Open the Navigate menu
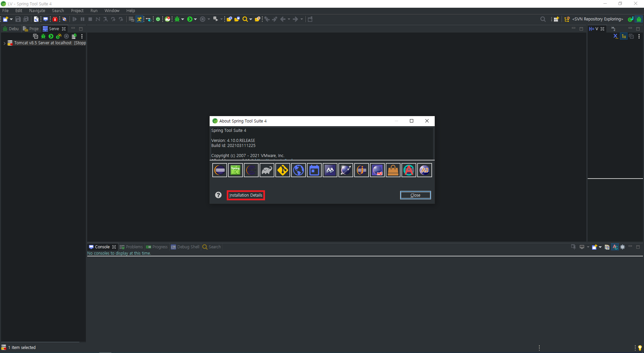This screenshot has width=644, height=353. [x=37, y=11]
